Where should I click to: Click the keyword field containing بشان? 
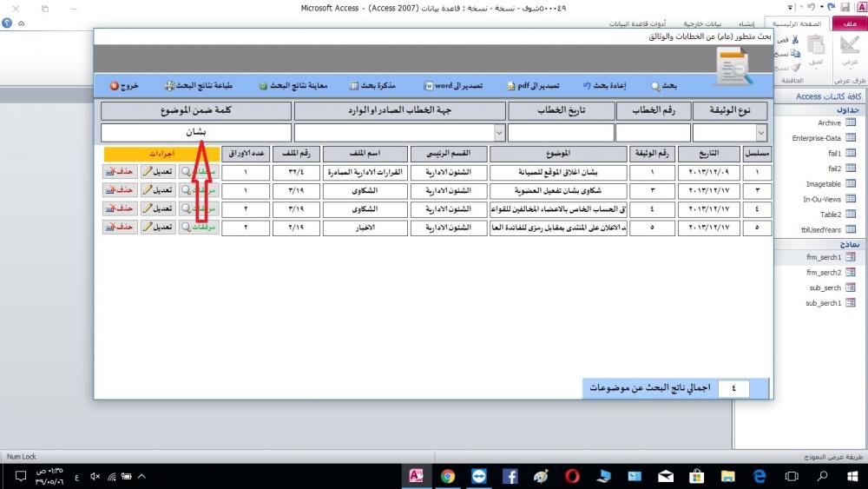196,133
